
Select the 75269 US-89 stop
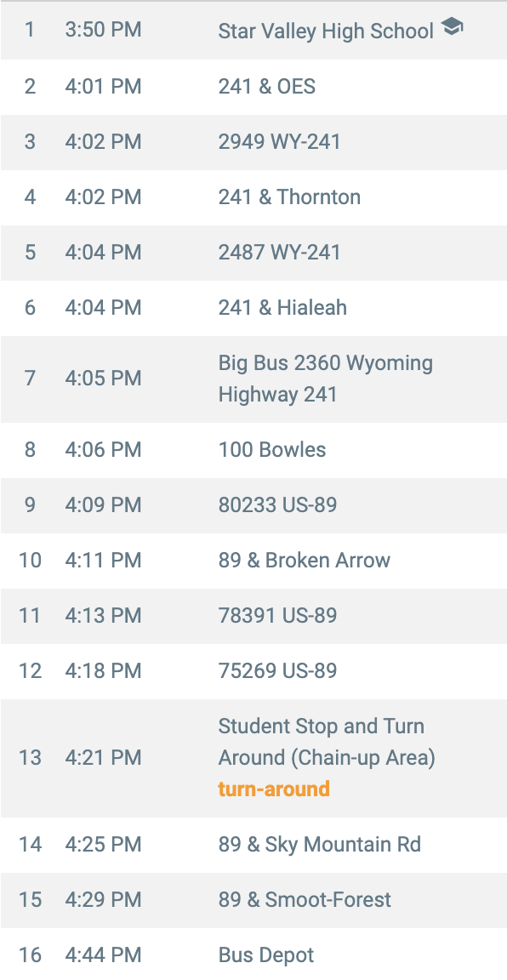253,672
